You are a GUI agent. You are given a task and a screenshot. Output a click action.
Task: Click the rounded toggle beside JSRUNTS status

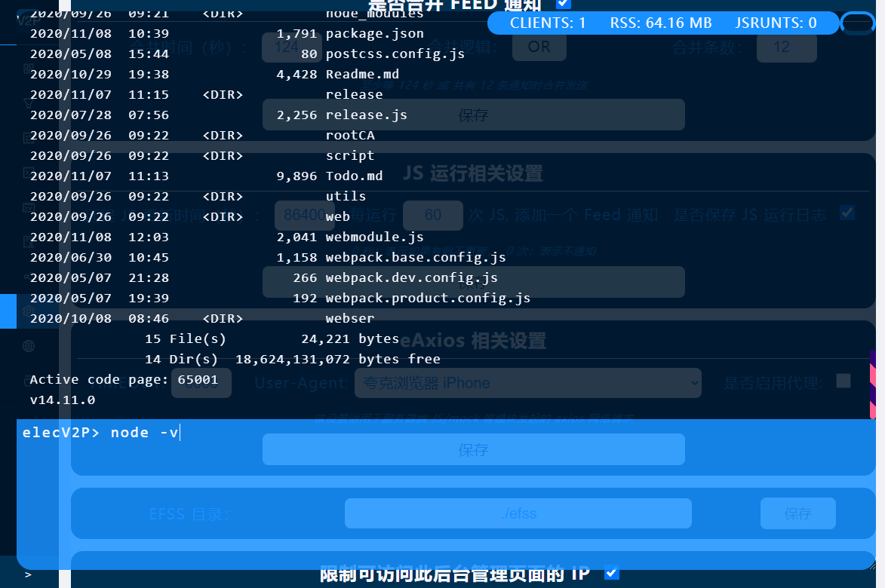[857, 23]
